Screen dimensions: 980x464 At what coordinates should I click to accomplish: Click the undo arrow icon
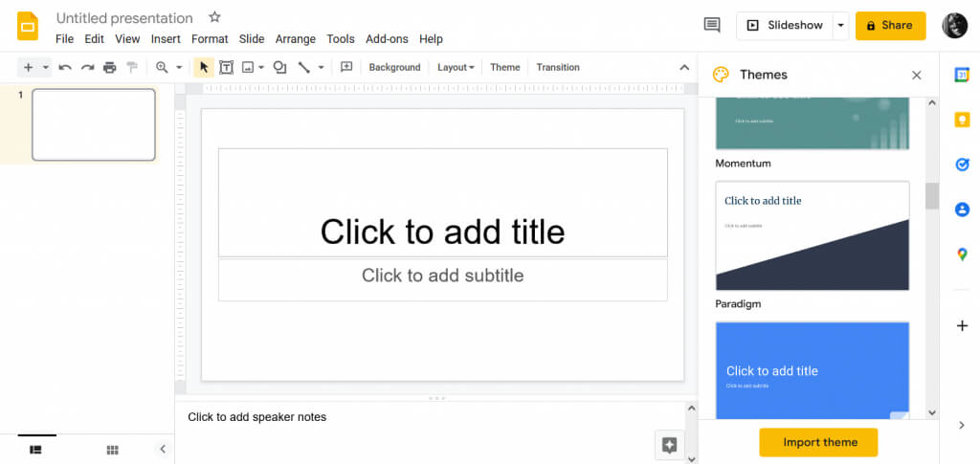(65, 67)
